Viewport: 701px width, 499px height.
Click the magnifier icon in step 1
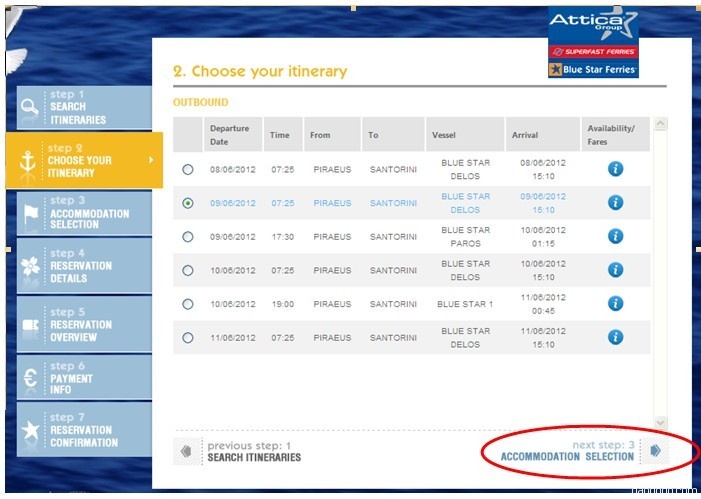coord(30,107)
